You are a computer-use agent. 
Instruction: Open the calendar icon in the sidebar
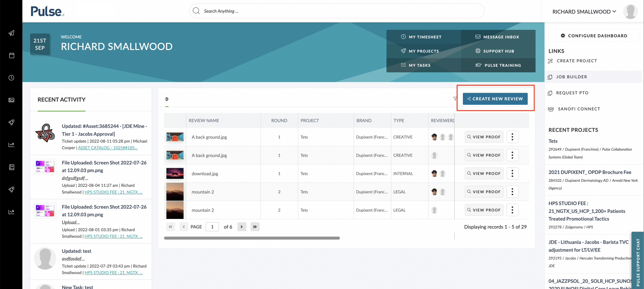tap(11, 55)
